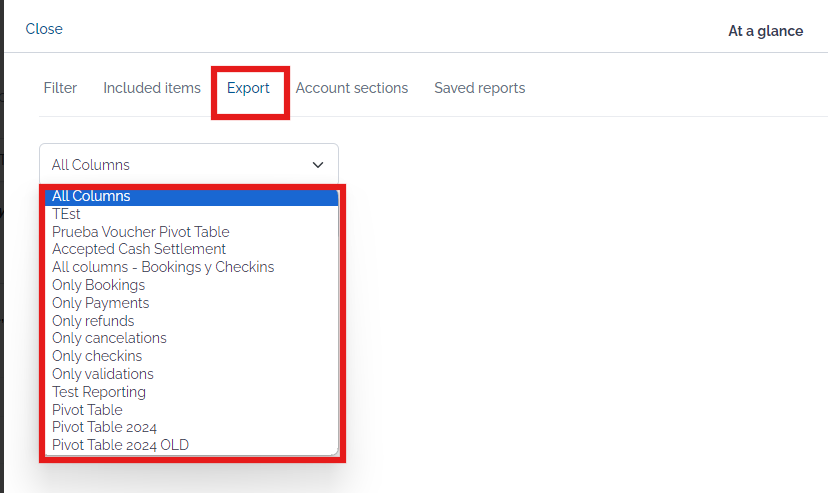Open the Saved reports tab
This screenshot has width=828, height=493.
pyautogui.click(x=479, y=88)
